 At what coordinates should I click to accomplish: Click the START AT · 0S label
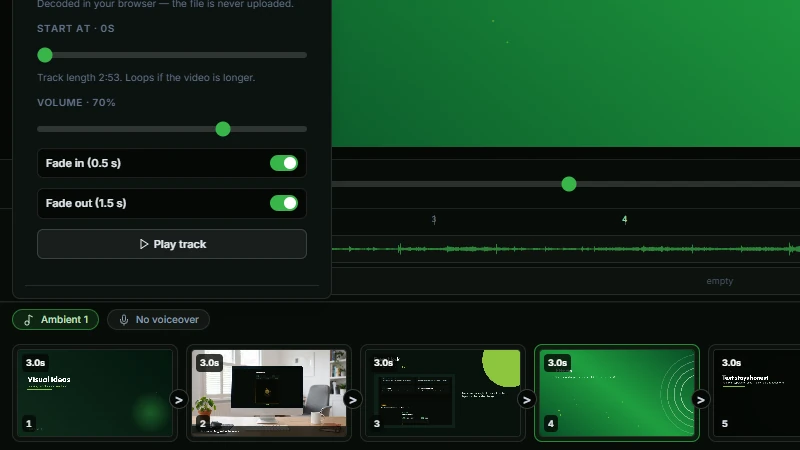[76, 29]
